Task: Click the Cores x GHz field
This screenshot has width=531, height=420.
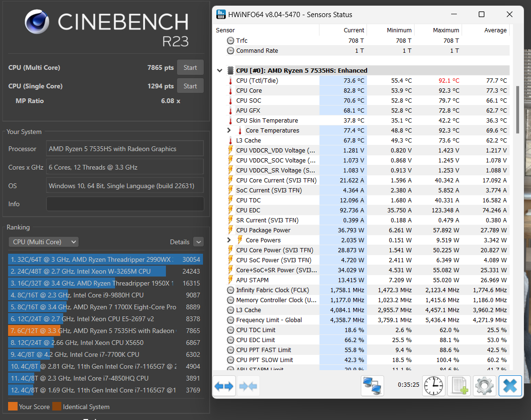Action: coord(125,167)
